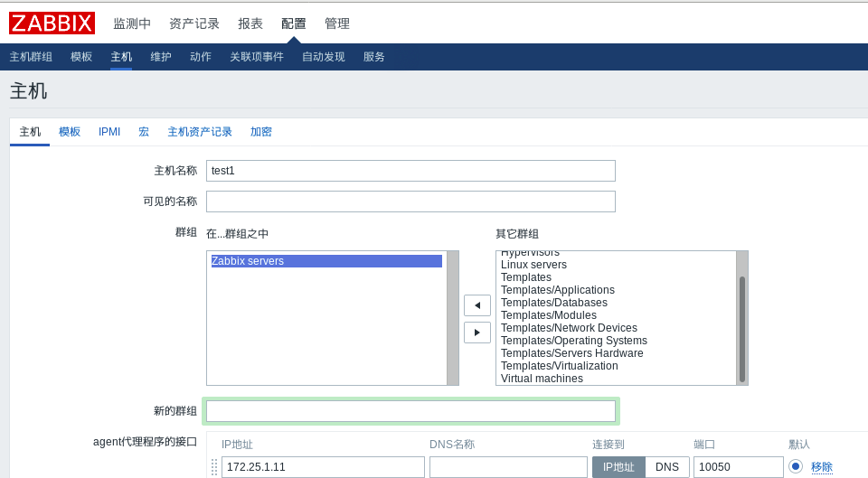Select Templates/Virtualization group
The height and width of the screenshot is (478, 868).
559,366
